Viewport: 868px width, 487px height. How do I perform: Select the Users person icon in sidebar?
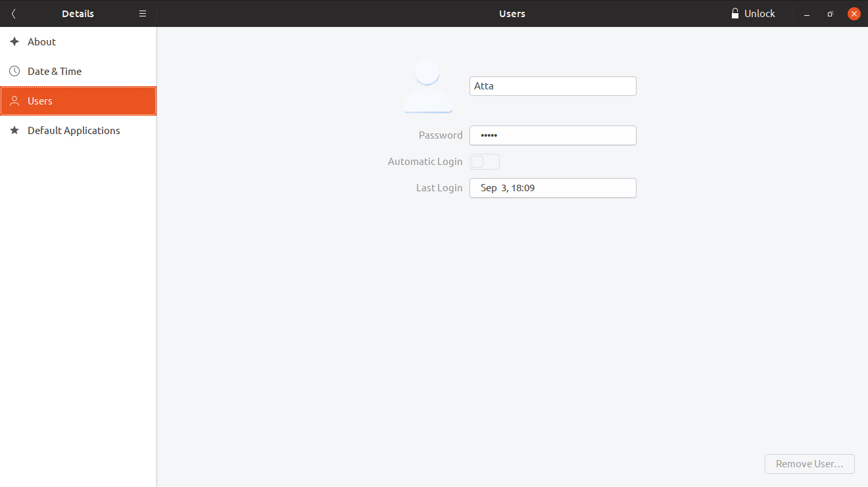[x=14, y=101]
